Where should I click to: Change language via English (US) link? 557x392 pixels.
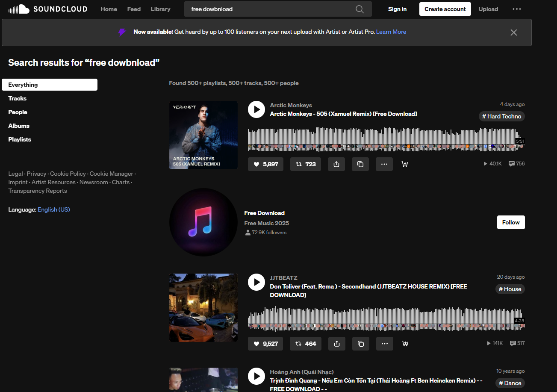tap(53, 209)
